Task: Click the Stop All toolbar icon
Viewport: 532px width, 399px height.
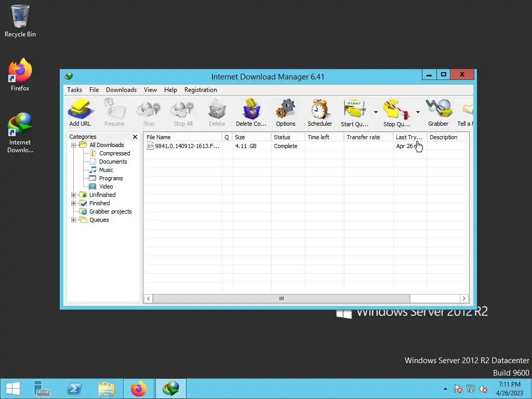Action: pyautogui.click(x=183, y=112)
